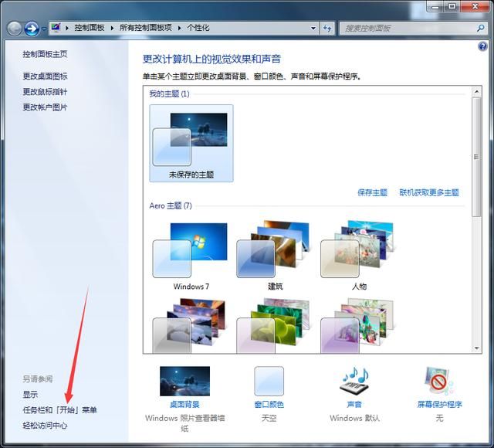Select the 未保存的主题 theme thumbnail
Viewport: 494px width, 448px height.
(191, 143)
